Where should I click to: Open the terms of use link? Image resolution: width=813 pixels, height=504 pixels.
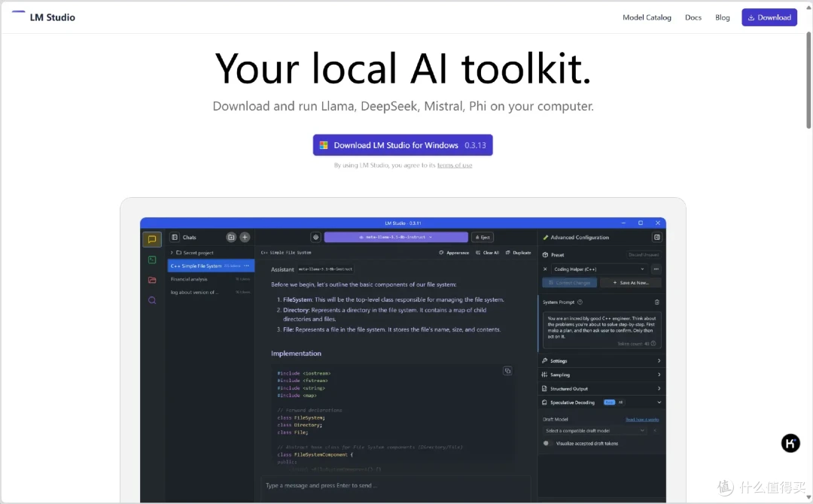(x=454, y=165)
